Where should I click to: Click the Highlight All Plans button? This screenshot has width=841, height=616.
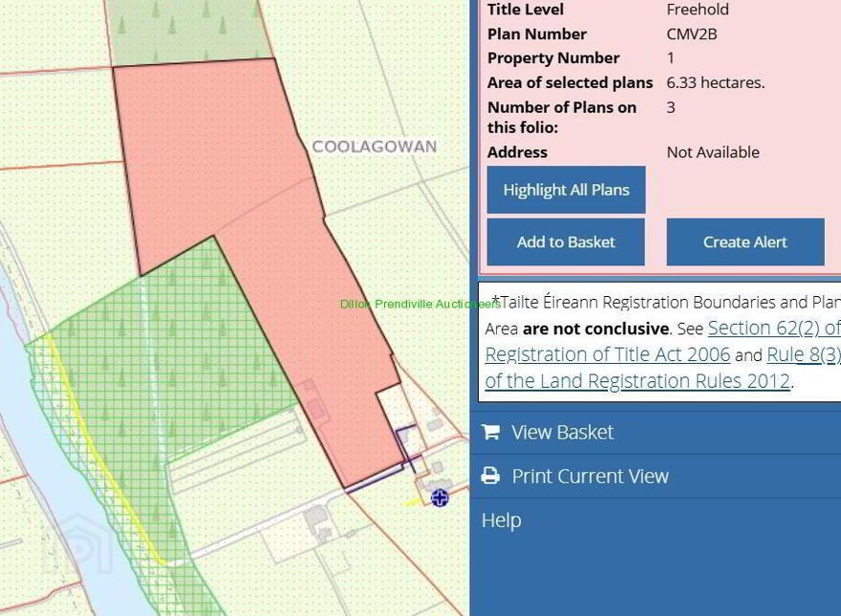pyautogui.click(x=566, y=190)
